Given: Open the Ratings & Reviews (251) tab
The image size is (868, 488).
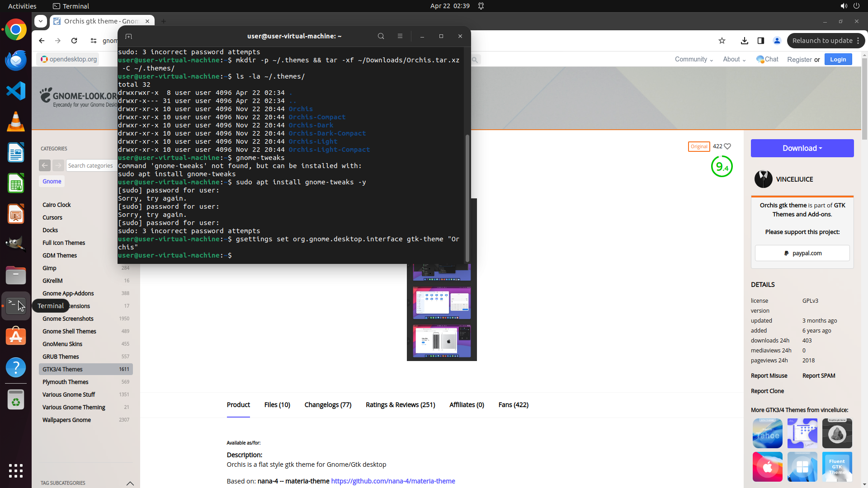Looking at the screenshot, I should 400,405.
